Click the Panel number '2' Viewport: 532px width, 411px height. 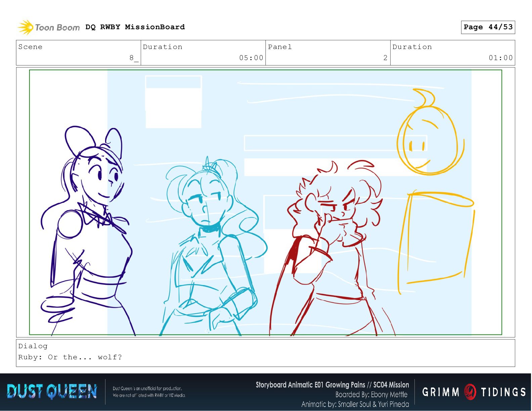[385, 58]
